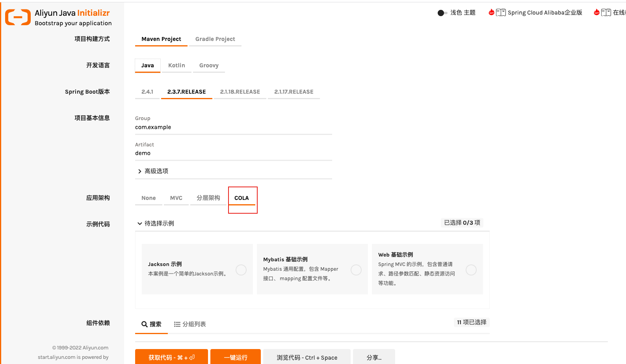Select Spring Boot 2.1.17.RELEASE
This screenshot has width=626, height=364.
pyautogui.click(x=294, y=92)
